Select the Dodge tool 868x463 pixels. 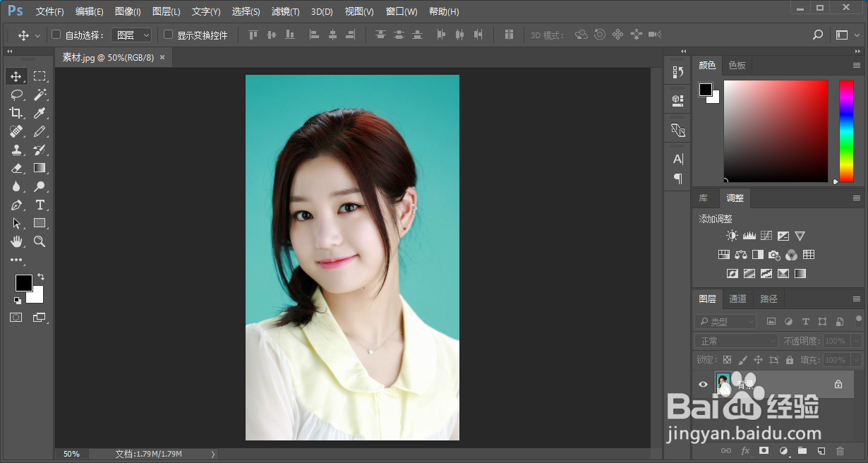[x=40, y=186]
